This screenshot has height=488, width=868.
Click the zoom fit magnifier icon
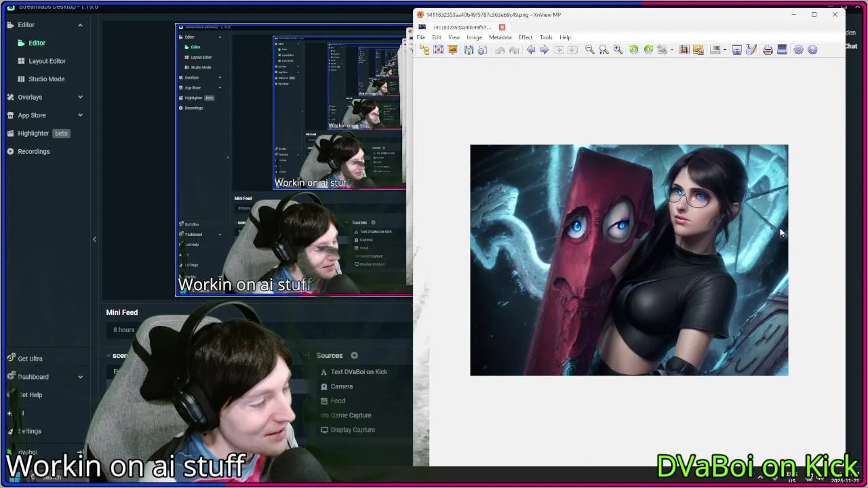tap(604, 49)
